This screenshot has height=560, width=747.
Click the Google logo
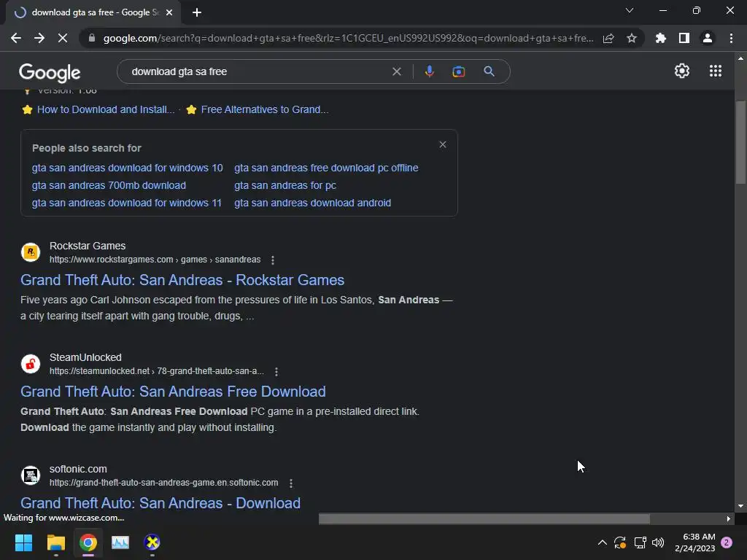tap(50, 72)
